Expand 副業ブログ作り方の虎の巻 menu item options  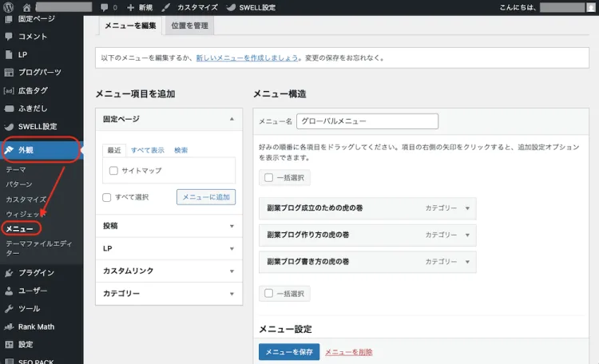(467, 235)
